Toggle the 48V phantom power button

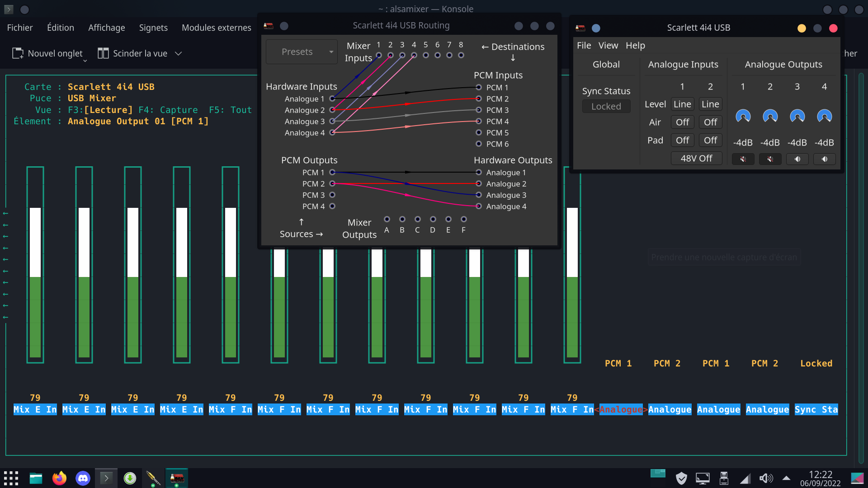point(696,158)
